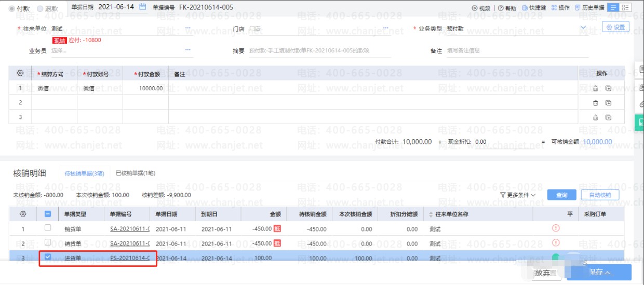The width and height of the screenshot is (644, 285).
Task: Switch to list layout view icon
Action: [x=613, y=8]
